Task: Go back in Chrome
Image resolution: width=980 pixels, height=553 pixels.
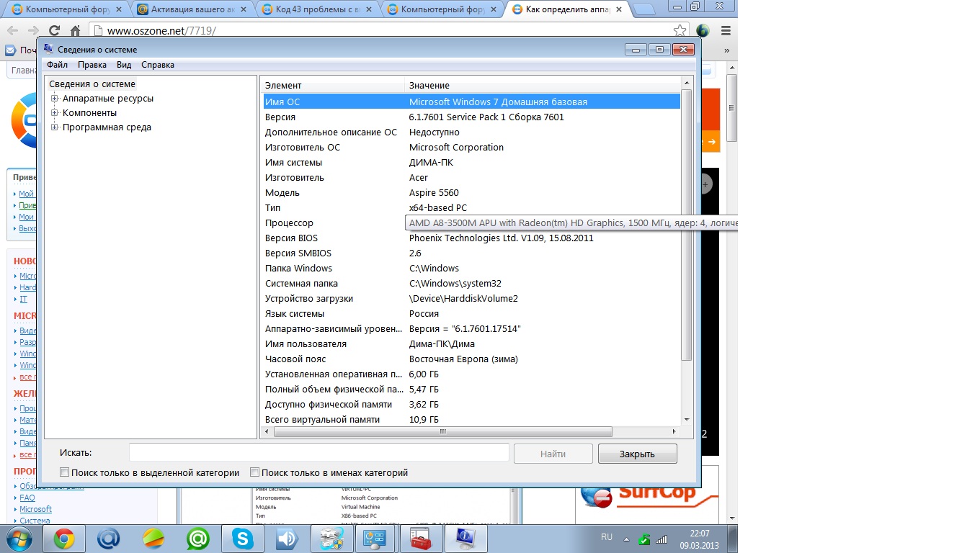Action: tap(13, 31)
